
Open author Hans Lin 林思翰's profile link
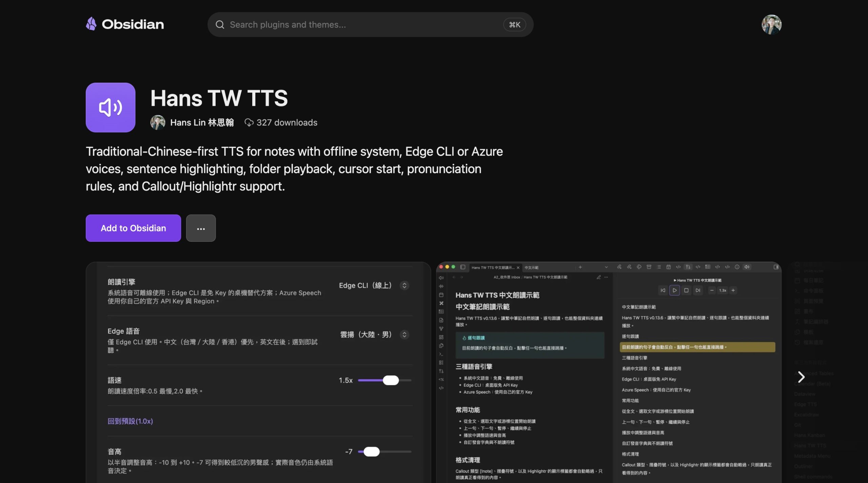(x=202, y=122)
